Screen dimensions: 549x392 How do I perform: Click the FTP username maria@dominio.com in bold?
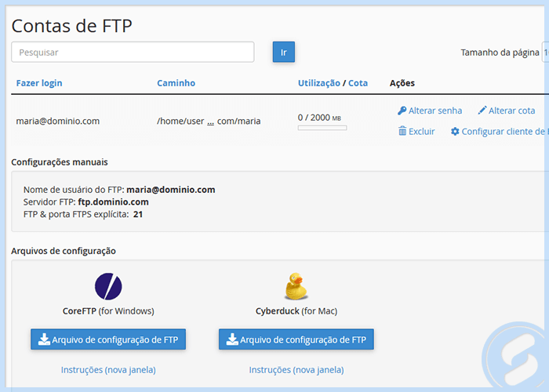point(170,190)
